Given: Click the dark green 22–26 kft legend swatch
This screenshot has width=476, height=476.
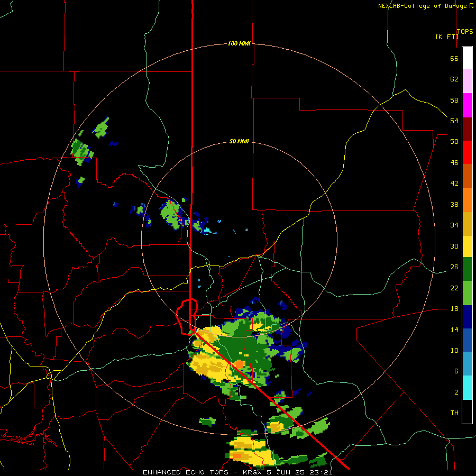Looking at the screenshot, I should pos(467,269).
